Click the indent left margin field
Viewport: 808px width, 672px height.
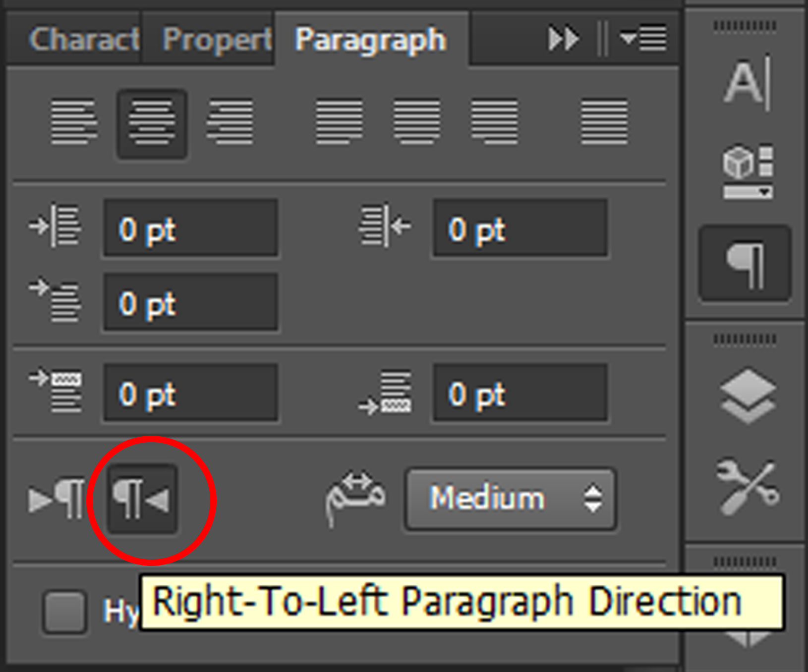[x=190, y=229]
